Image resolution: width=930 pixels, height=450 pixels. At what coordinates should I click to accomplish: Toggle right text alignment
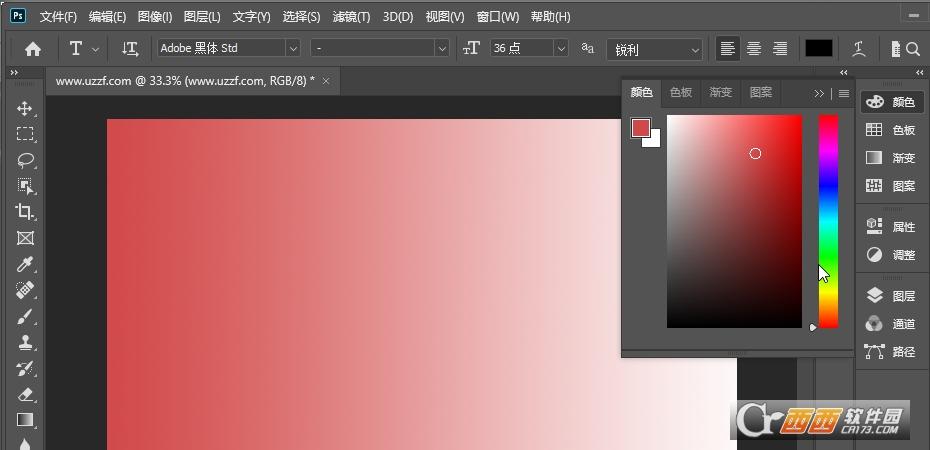pos(780,48)
